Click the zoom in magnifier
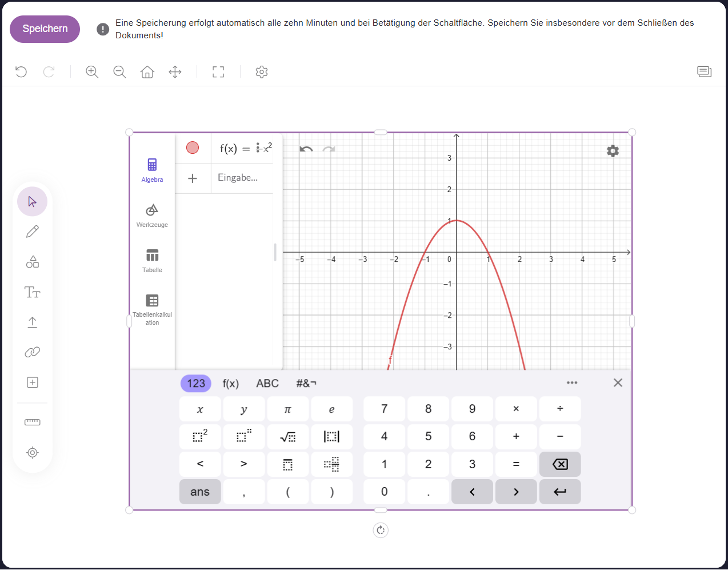Viewport: 728px width, 570px height. [x=92, y=72]
